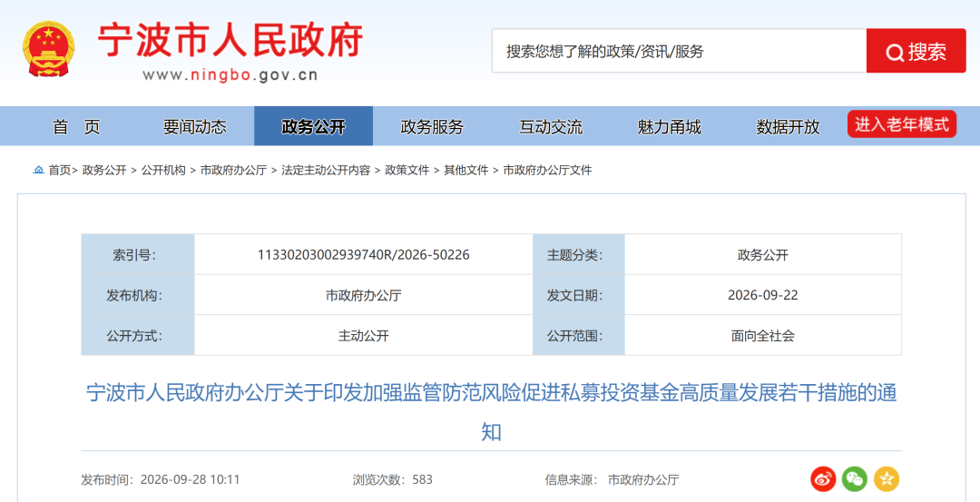
Task: Click the 浏览次数 583 view count
Action: (x=393, y=480)
